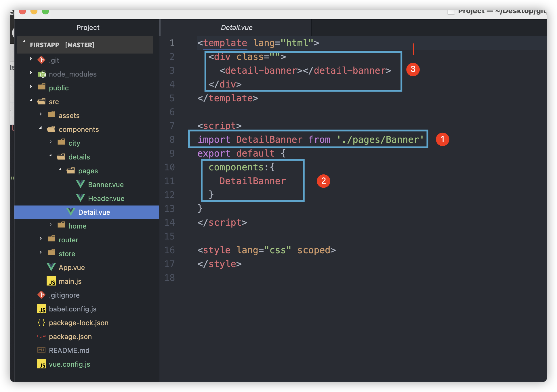Image resolution: width=557 pixels, height=392 pixels.
Task: Open vue.config.js file
Action: pos(69,364)
